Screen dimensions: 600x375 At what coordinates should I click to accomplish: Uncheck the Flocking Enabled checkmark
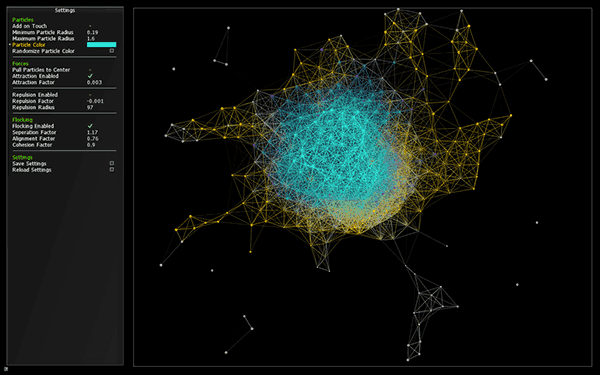click(x=90, y=126)
